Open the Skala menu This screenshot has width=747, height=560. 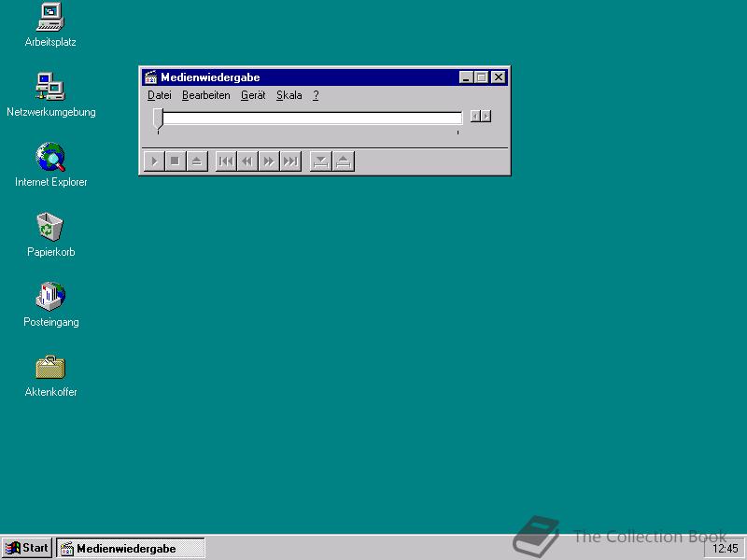tap(289, 95)
